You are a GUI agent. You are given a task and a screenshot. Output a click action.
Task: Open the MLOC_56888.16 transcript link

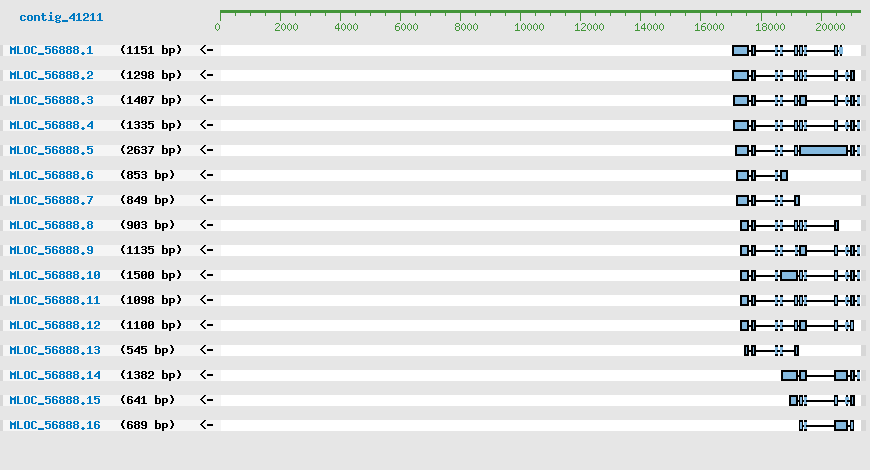(x=55, y=425)
